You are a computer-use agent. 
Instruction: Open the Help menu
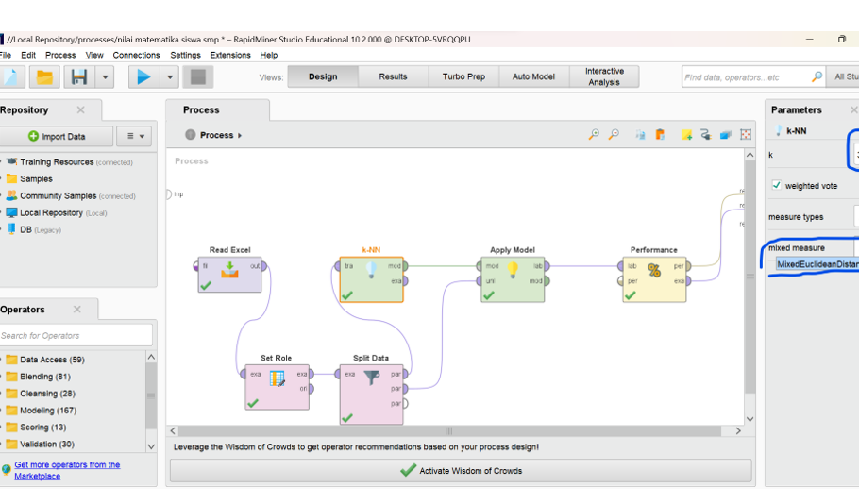coord(268,55)
